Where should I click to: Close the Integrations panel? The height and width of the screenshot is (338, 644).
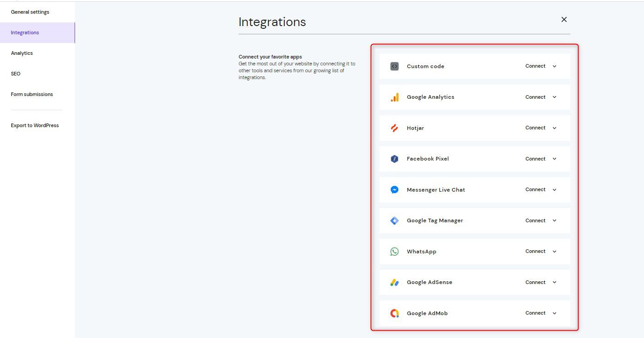click(x=564, y=19)
